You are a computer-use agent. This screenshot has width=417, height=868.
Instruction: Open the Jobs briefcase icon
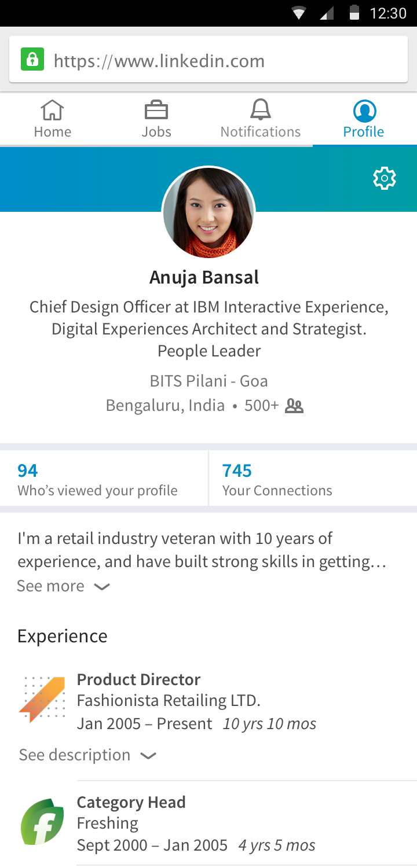click(x=156, y=109)
